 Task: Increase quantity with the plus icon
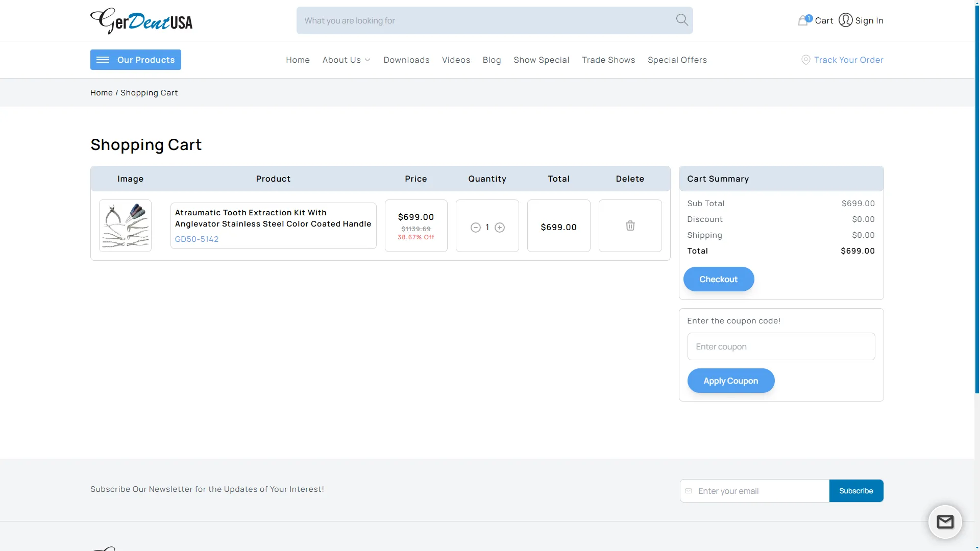[x=500, y=228]
